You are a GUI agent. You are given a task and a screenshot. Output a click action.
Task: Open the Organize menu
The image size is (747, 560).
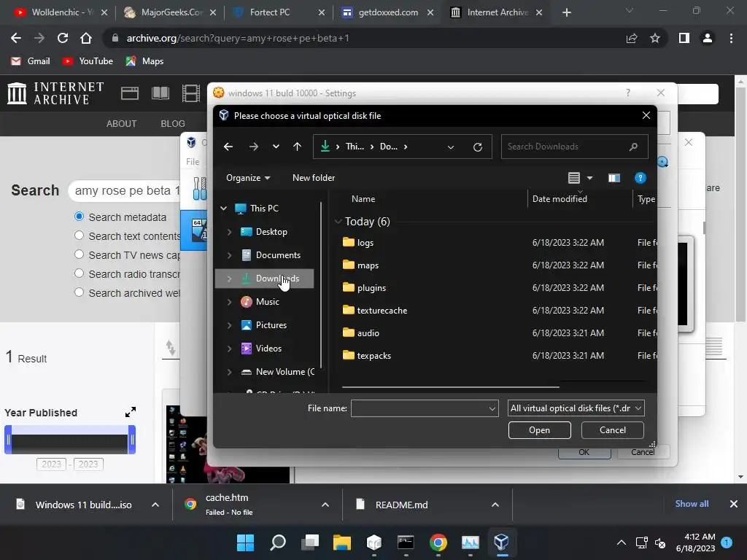click(x=248, y=178)
